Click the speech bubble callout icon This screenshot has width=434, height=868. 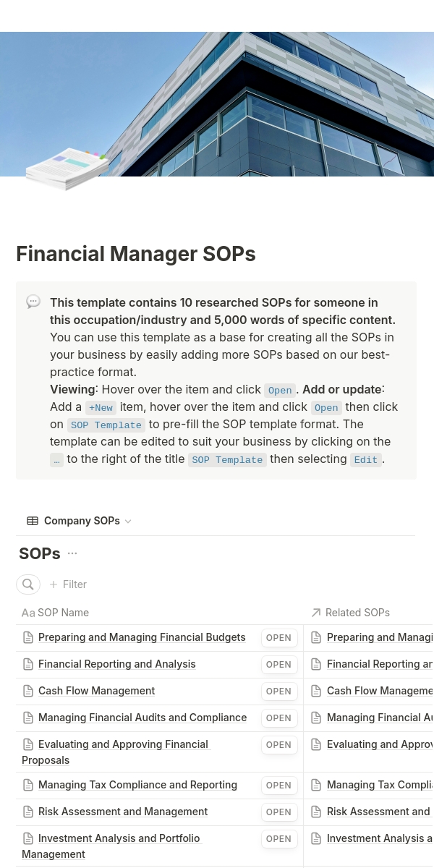(33, 302)
